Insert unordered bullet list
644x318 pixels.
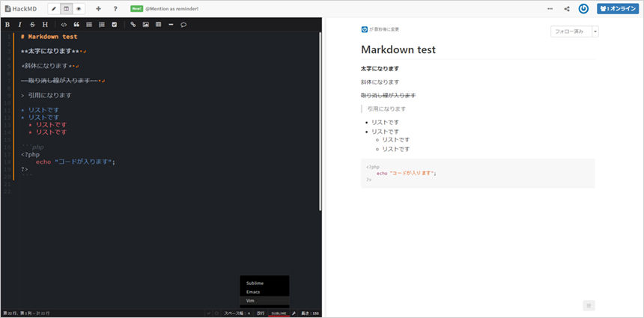tap(89, 25)
